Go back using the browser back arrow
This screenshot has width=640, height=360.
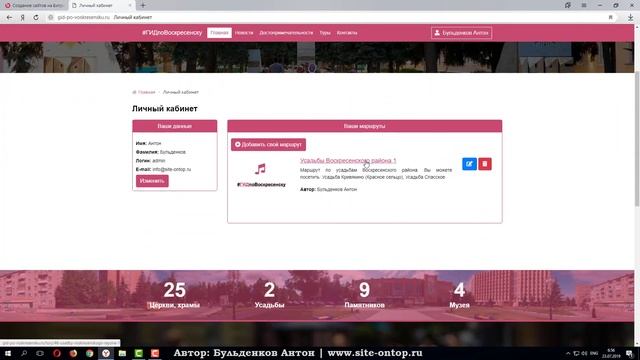pos(9,18)
